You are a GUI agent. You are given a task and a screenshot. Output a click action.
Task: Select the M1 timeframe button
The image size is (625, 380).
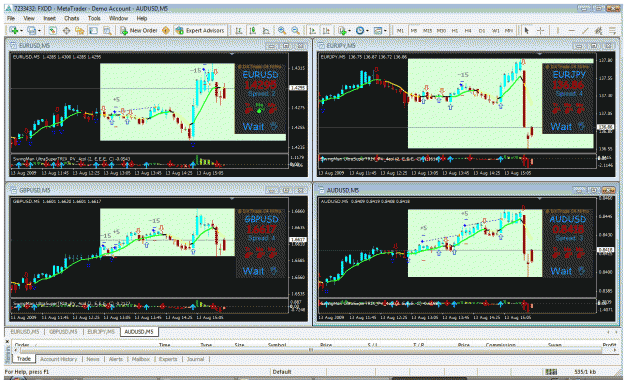tap(400, 31)
